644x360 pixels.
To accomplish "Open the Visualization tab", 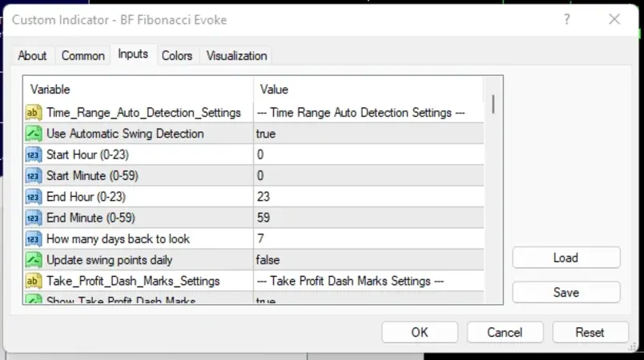I will click(x=236, y=56).
